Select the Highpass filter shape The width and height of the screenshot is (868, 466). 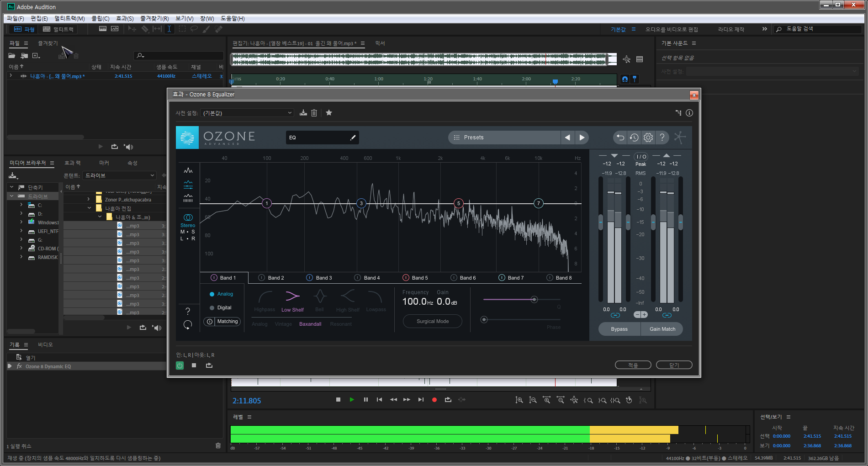265,301
